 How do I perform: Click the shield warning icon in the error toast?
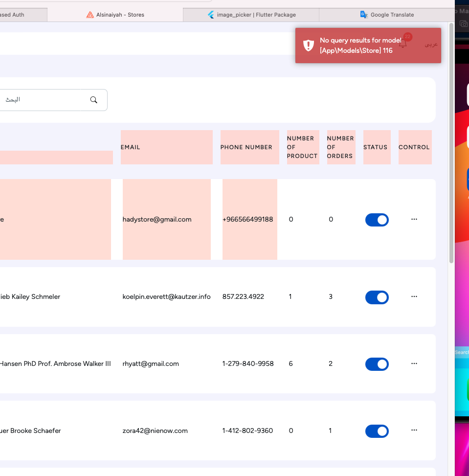click(308, 45)
